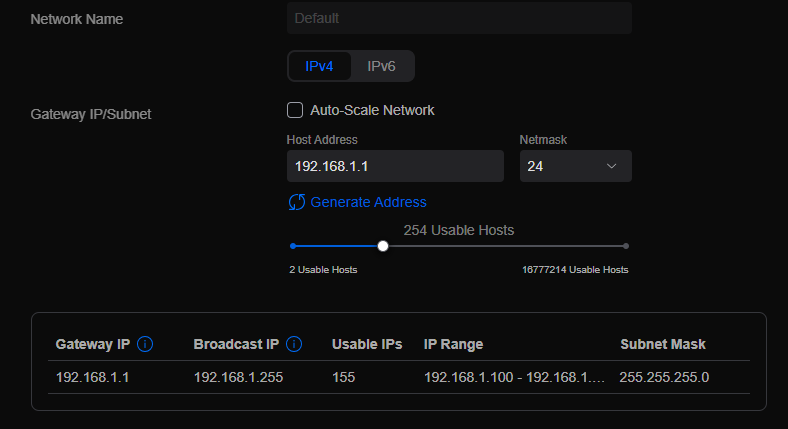This screenshot has height=429, width=788.
Task: Click the Netmask field label
Action: tap(543, 140)
